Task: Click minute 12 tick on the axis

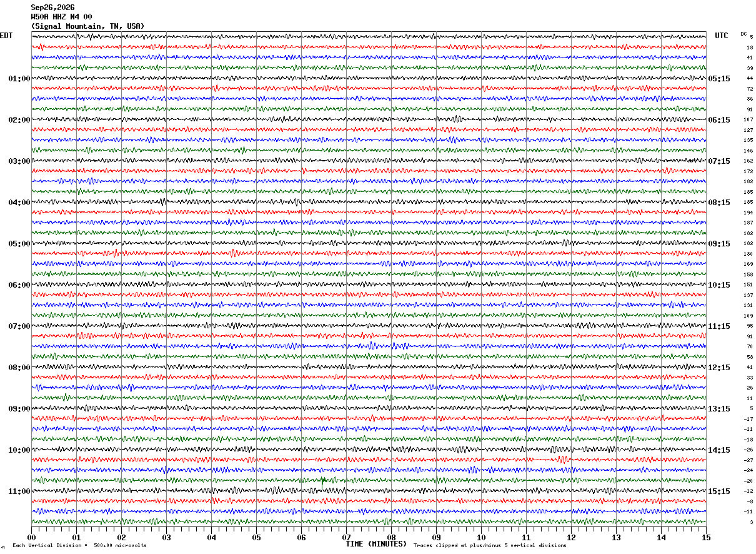Action: pos(571,537)
